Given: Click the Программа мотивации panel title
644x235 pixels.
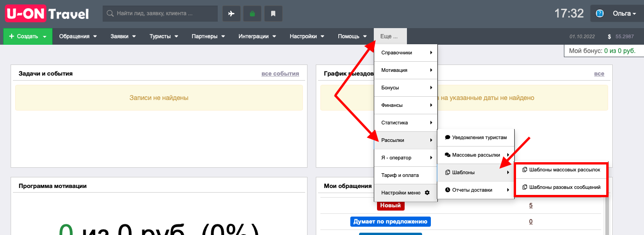Looking at the screenshot, I should 52,186.
